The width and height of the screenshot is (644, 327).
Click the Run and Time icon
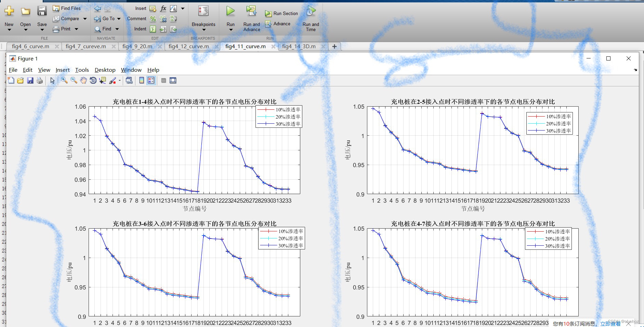point(311,11)
